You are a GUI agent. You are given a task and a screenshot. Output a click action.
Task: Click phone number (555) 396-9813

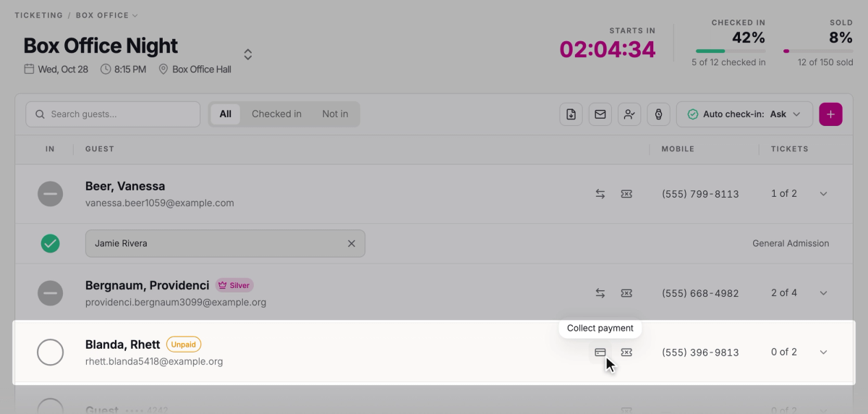click(x=700, y=352)
